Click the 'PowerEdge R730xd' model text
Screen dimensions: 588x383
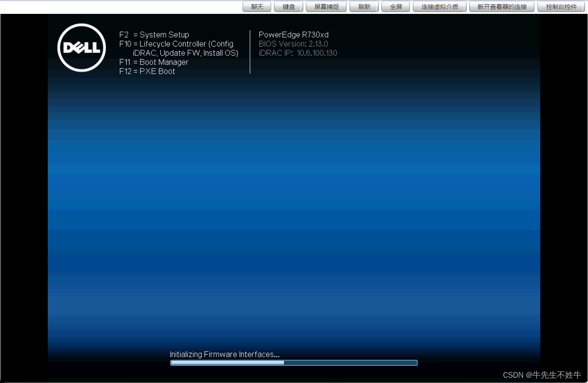[294, 35]
